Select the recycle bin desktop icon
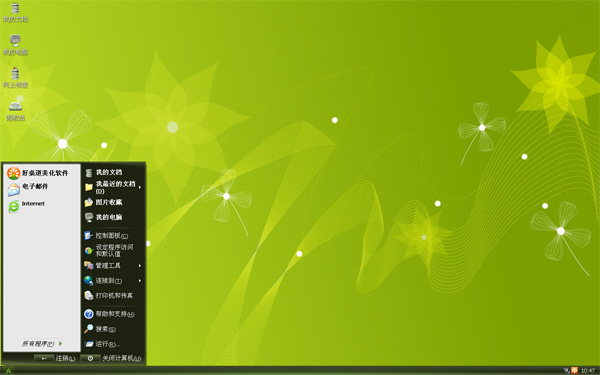The width and height of the screenshot is (600, 375). point(15,111)
